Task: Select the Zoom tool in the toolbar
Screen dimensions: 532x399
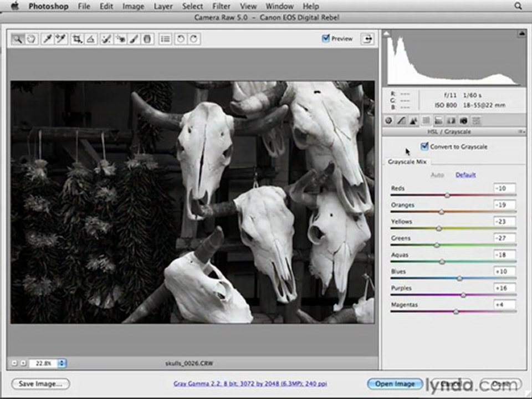Action: [x=17, y=39]
